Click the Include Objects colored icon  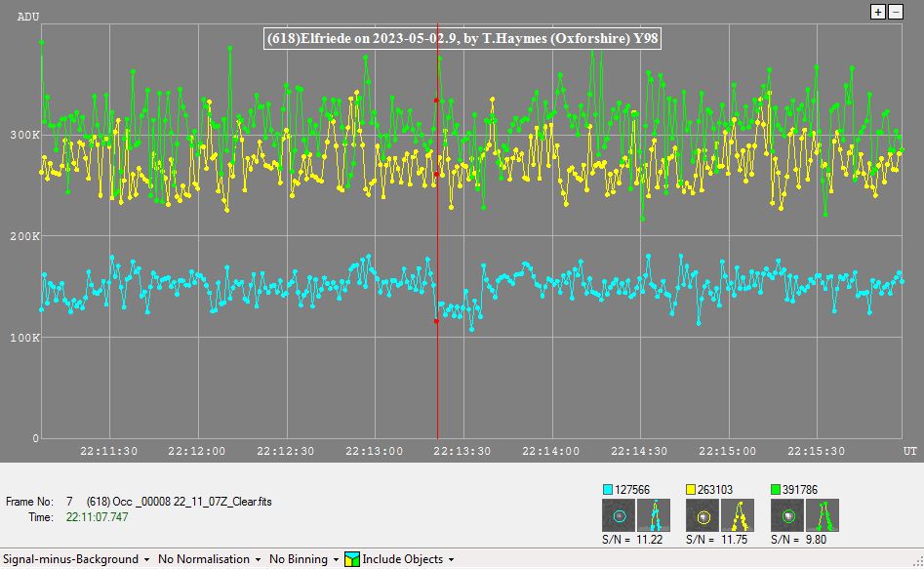[352, 559]
